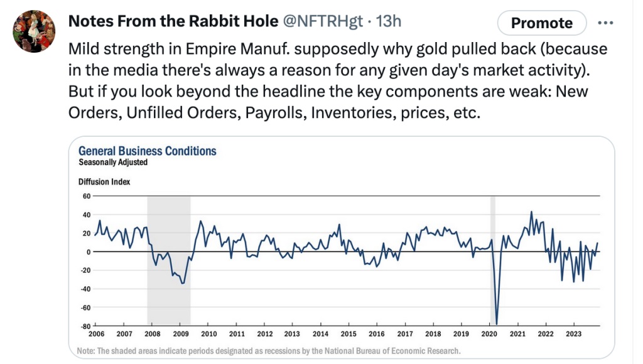The width and height of the screenshot is (643, 364).
Task: Click the 2023 year label on the axis
Action: click(573, 334)
